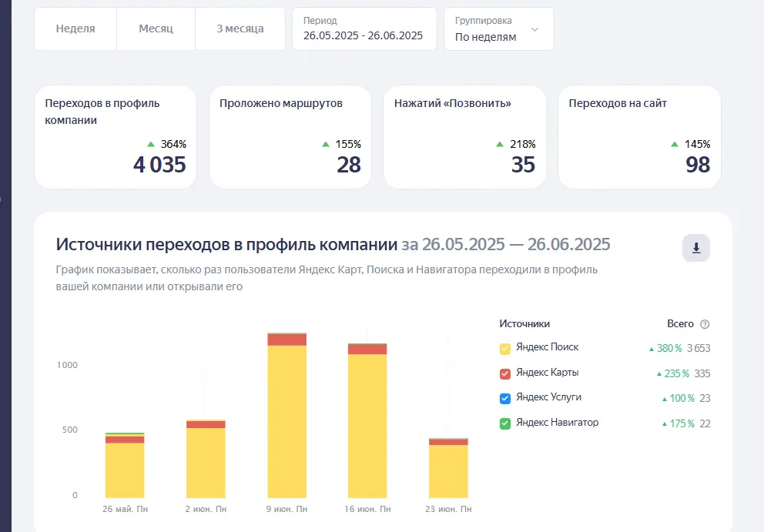The width and height of the screenshot is (764, 532).
Task: Click the 98 site visits number
Action: [698, 165]
